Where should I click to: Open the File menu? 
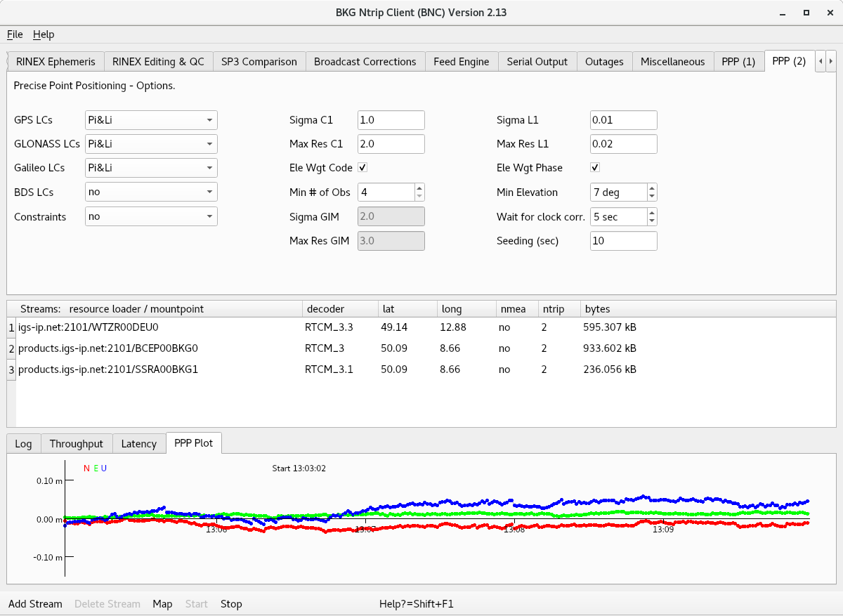tap(15, 34)
